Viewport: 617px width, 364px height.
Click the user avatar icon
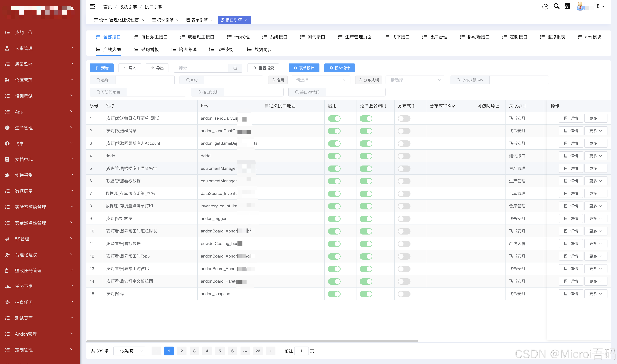[580, 6]
